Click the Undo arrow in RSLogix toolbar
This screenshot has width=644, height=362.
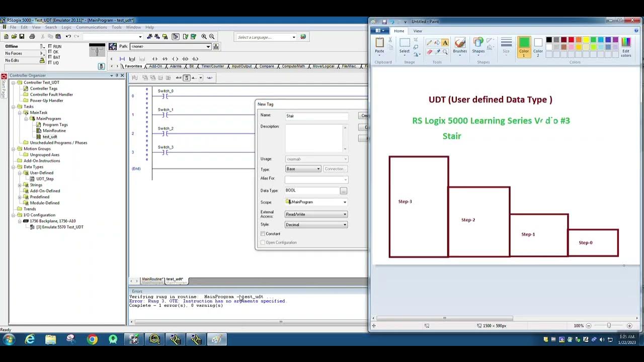click(x=68, y=37)
